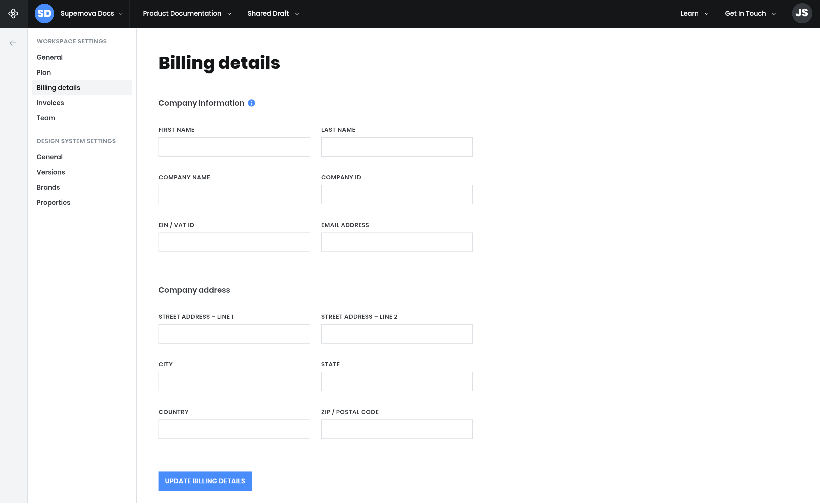Open the Product Documentation dropdown

coord(187,14)
